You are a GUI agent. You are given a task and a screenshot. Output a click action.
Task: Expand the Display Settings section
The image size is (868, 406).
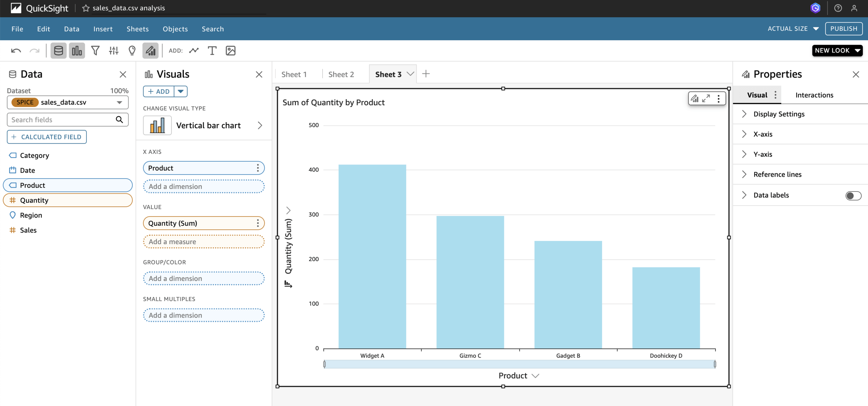(x=779, y=114)
